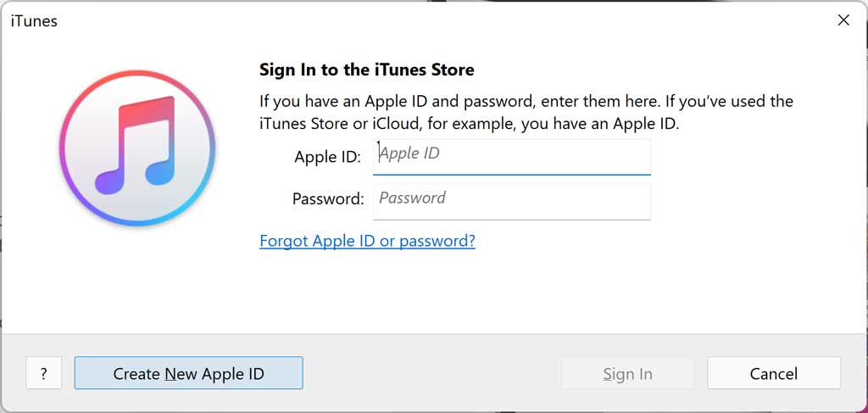Click the Apple ID: field label

(328, 157)
